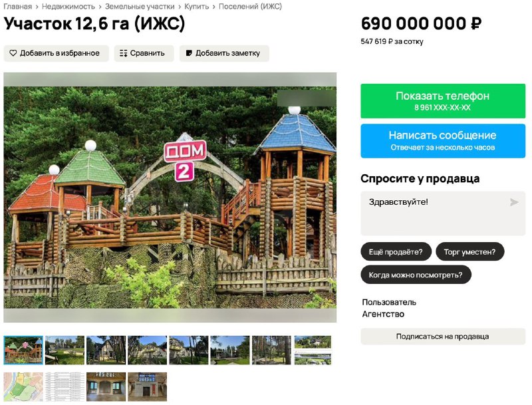Choose the Ещё продаёте? quick question
The image size is (532, 405).
pyautogui.click(x=396, y=251)
